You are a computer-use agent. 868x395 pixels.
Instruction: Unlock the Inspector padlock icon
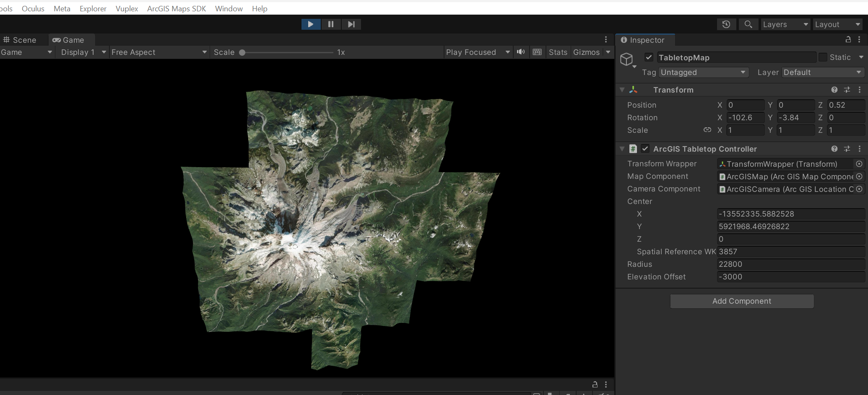(848, 40)
